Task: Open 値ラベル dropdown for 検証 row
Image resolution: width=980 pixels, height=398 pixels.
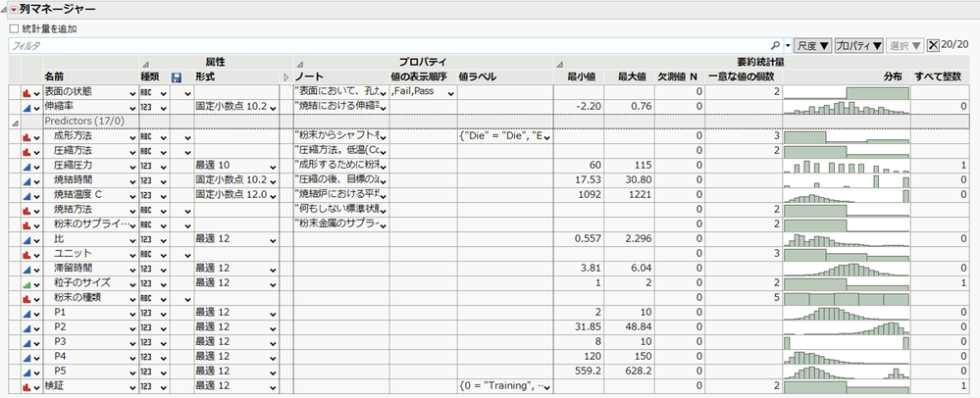Action: coord(546,387)
